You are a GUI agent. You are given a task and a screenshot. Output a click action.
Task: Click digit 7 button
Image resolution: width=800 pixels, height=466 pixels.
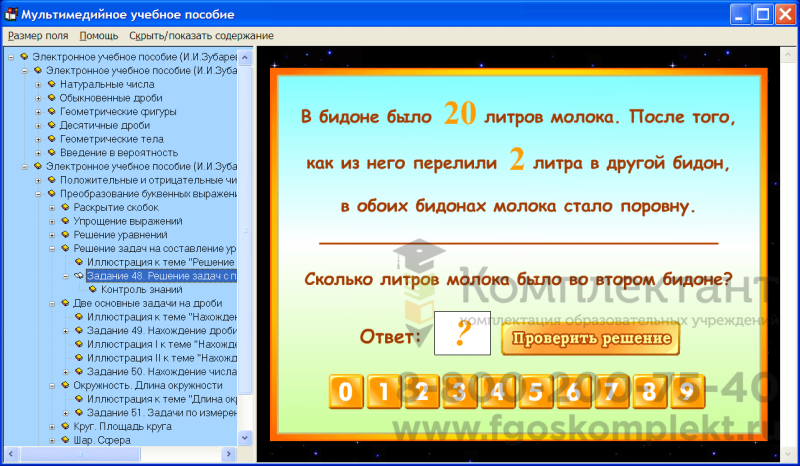pyautogui.click(x=611, y=391)
